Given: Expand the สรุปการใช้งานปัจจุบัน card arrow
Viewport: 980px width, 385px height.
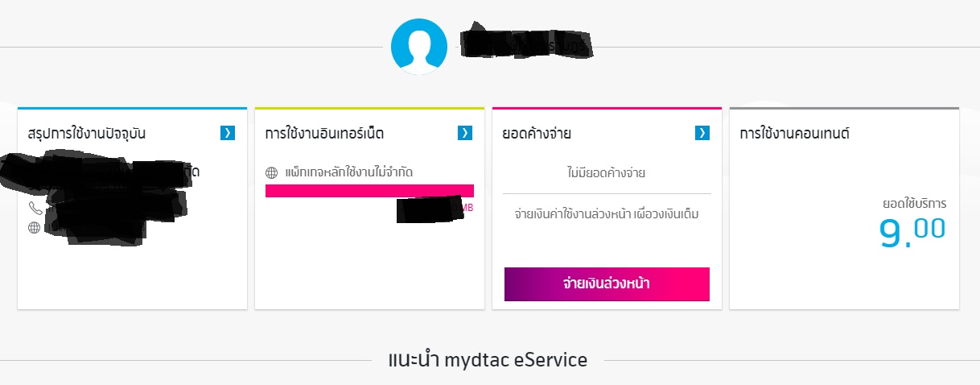Looking at the screenshot, I should [228, 133].
